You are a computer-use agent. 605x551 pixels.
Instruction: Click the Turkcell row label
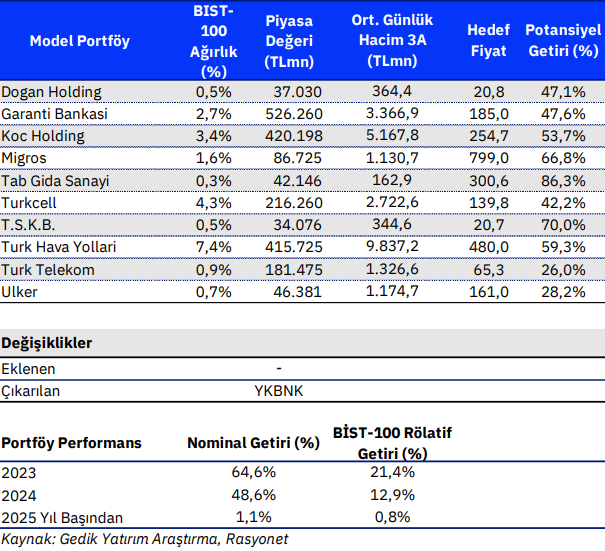click(29, 202)
